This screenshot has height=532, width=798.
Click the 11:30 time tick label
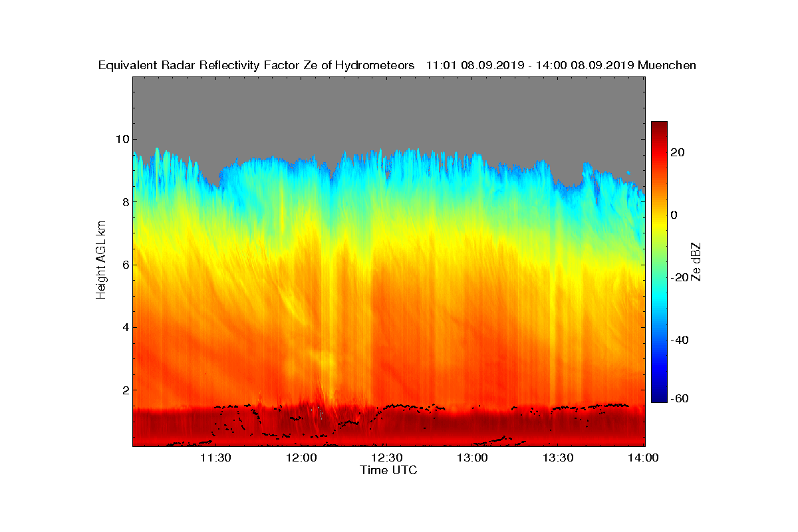[215, 458]
